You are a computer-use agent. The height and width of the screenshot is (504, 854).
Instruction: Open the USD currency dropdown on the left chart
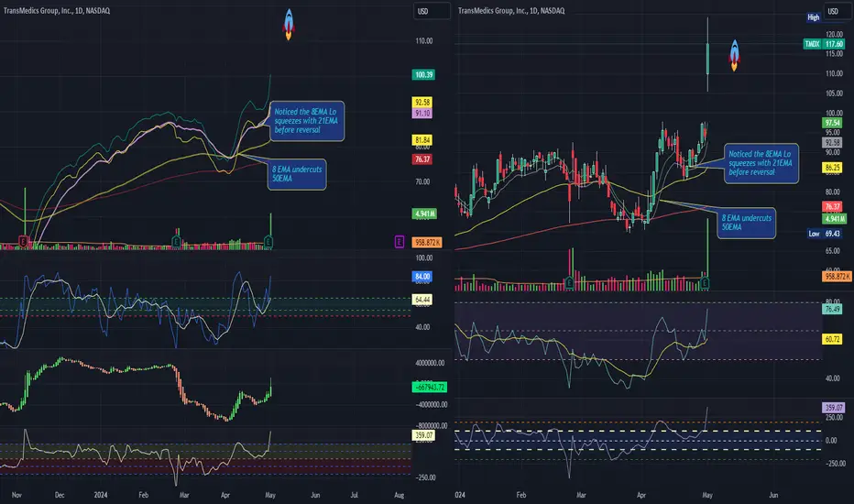point(432,11)
